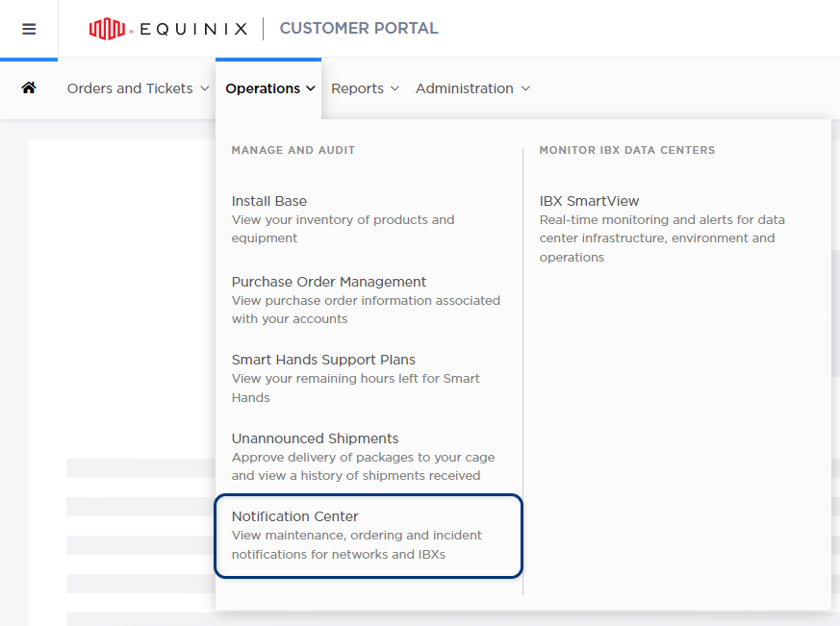Open Purchase Order Management
This screenshot has width=840, height=626.
pyautogui.click(x=328, y=282)
